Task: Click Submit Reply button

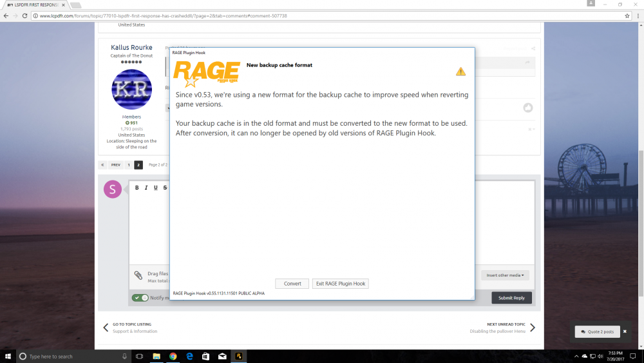Action: (x=511, y=298)
